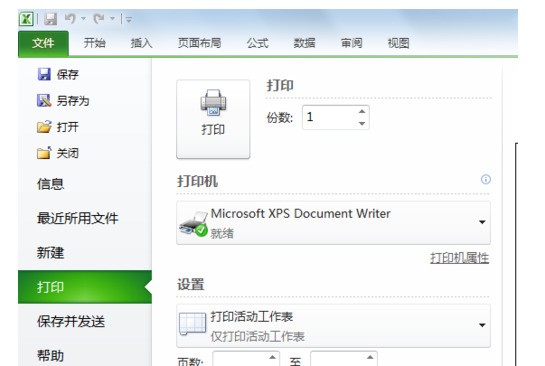This screenshot has height=366, width=545.
Task: Click the 打印机属性 (Printer Properties) link
Action: pos(459,258)
